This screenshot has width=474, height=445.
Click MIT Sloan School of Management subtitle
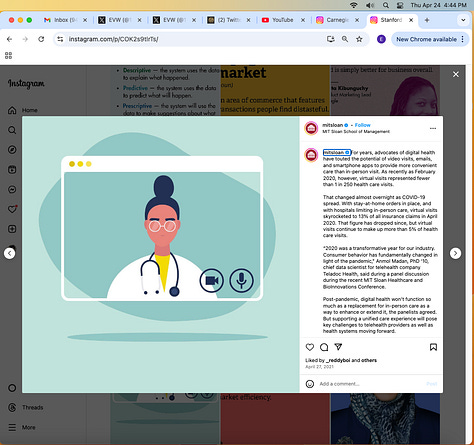[x=356, y=131]
